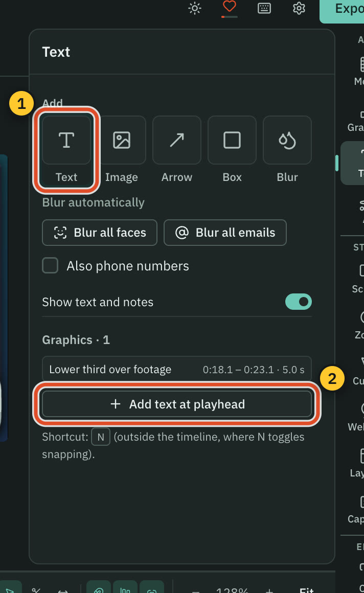Click the Blur automatically label
364x593 pixels.
click(x=94, y=202)
